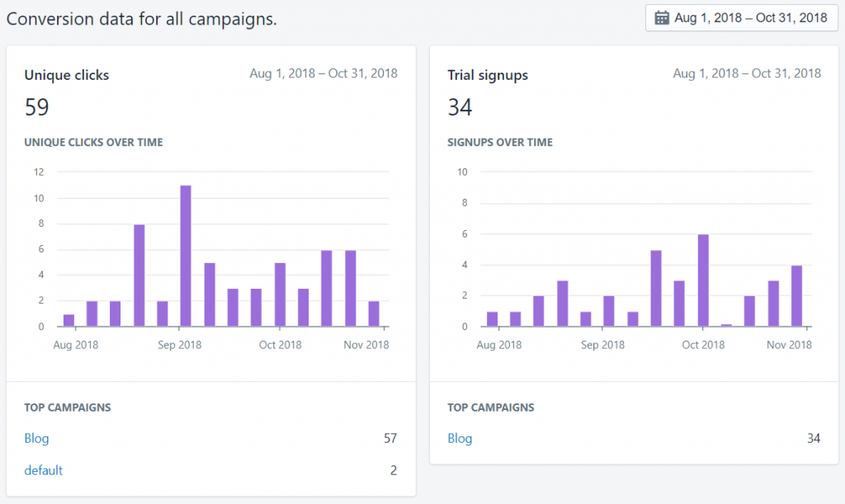
Task: Select the tallest bar in Trial signups chart
Action: [x=703, y=280]
